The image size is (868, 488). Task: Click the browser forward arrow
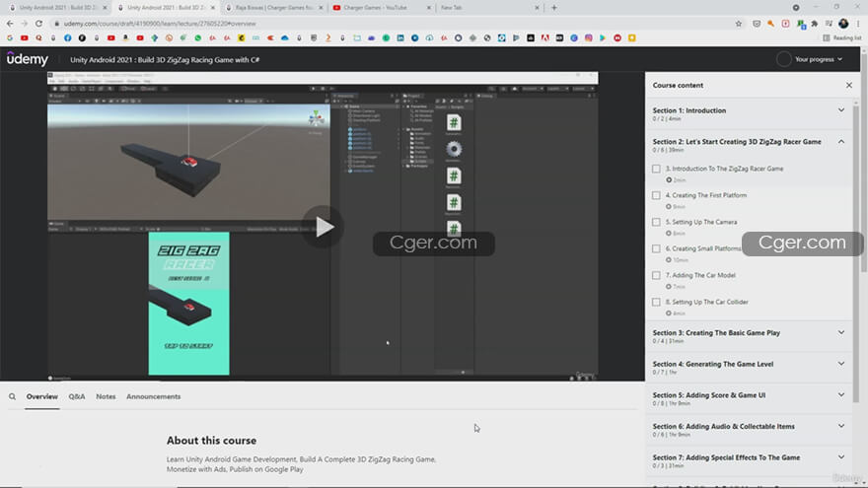click(x=24, y=24)
